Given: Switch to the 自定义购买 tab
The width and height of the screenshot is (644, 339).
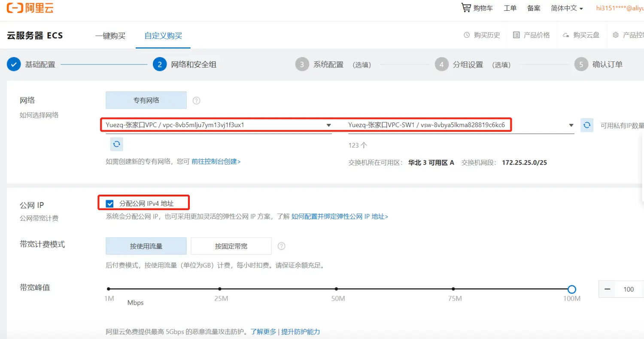Looking at the screenshot, I should pos(163,36).
